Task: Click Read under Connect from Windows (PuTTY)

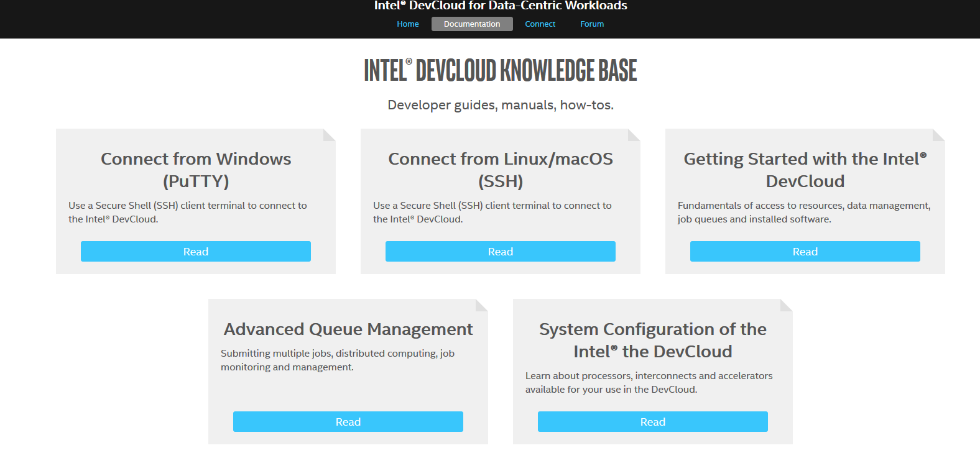Action: coord(196,252)
